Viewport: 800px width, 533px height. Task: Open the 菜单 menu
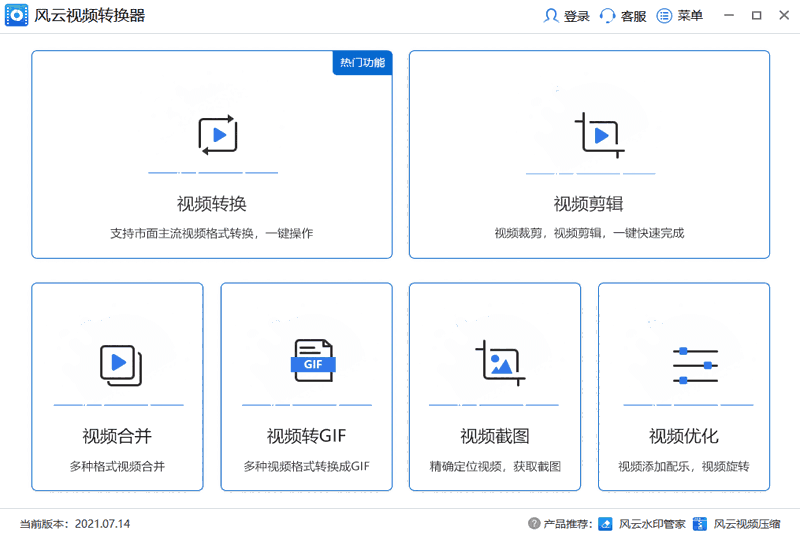coord(690,16)
